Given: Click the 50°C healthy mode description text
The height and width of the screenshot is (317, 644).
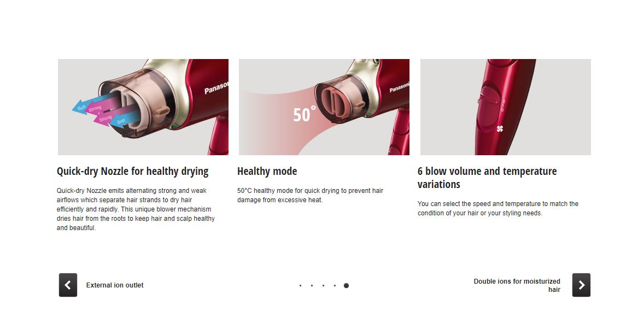Looking at the screenshot, I should pos(310,196).
